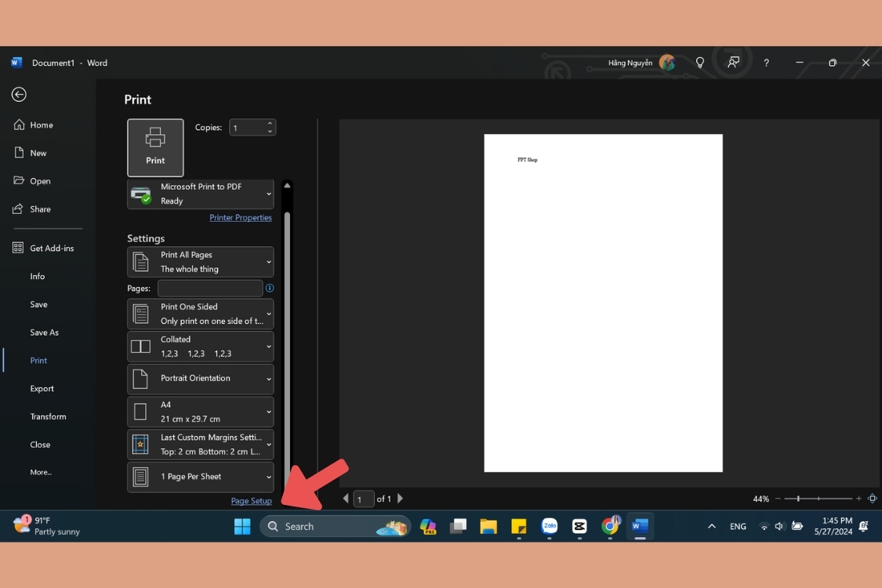Select Export in the sidebar

click(x=42, y=389)
